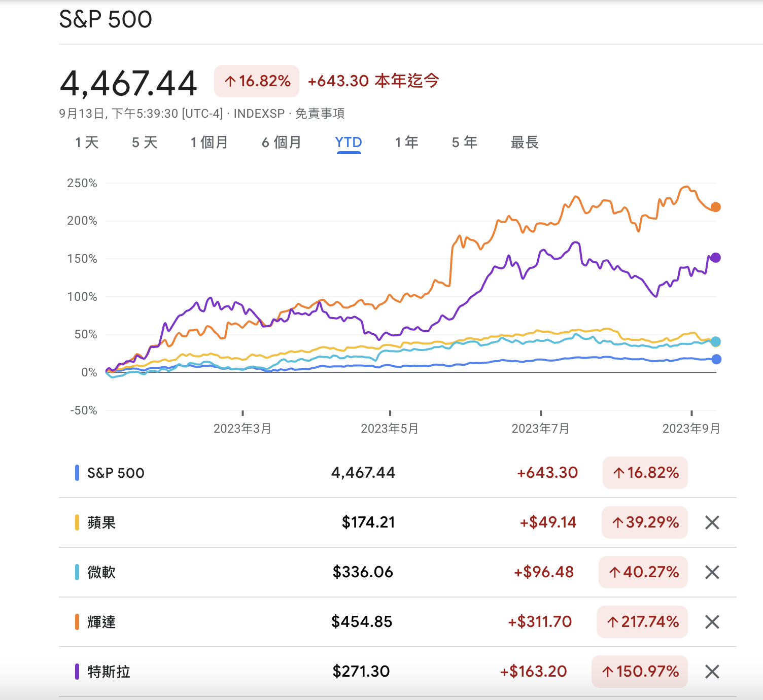
Task: Click the +643.30 value in S&P row
Action: pos(547,473)
